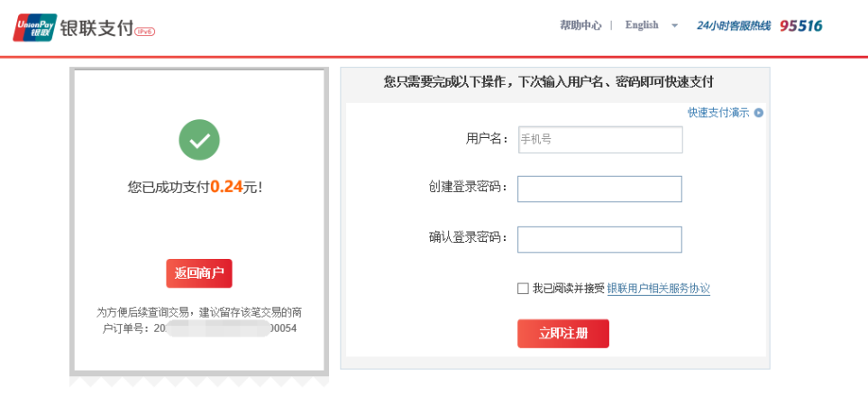Tick the 我已阅读并接受 agreement checkbox
The height and width of the screenshot is (397, 868).
point(523,289)
